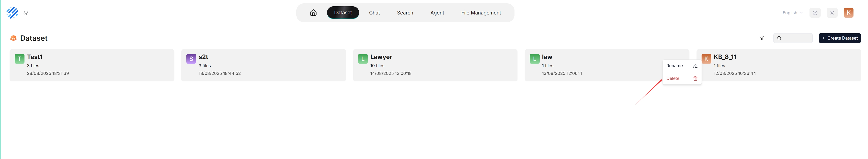Open the help question mark icon

click(815, 13)
